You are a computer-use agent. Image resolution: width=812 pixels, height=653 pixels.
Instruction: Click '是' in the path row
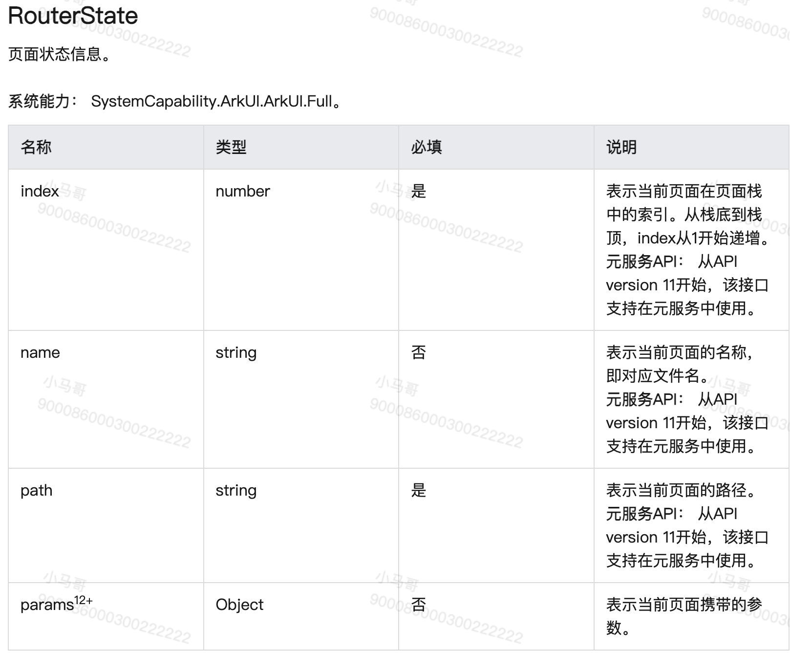tap(419, 490)
